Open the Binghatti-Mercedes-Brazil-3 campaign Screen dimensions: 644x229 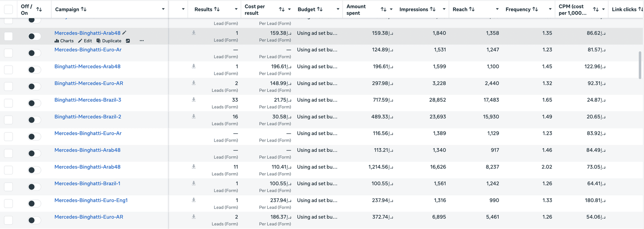click(88, 100)
